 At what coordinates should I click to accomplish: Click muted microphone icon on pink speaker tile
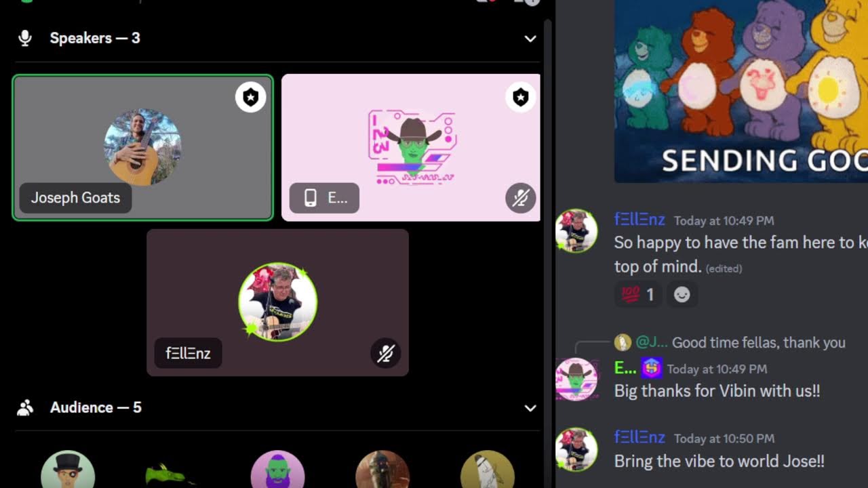(520, 198)
